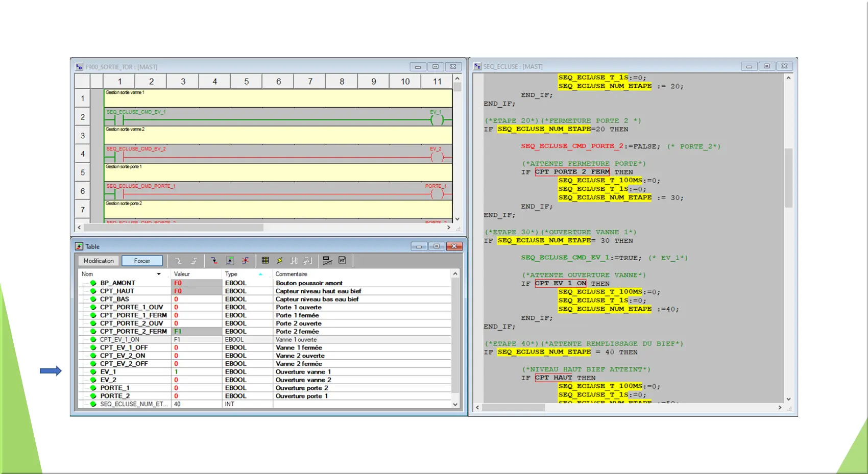
Task: Force selected variable to 0 with red down-arrow icon
Action: [214, 261]
